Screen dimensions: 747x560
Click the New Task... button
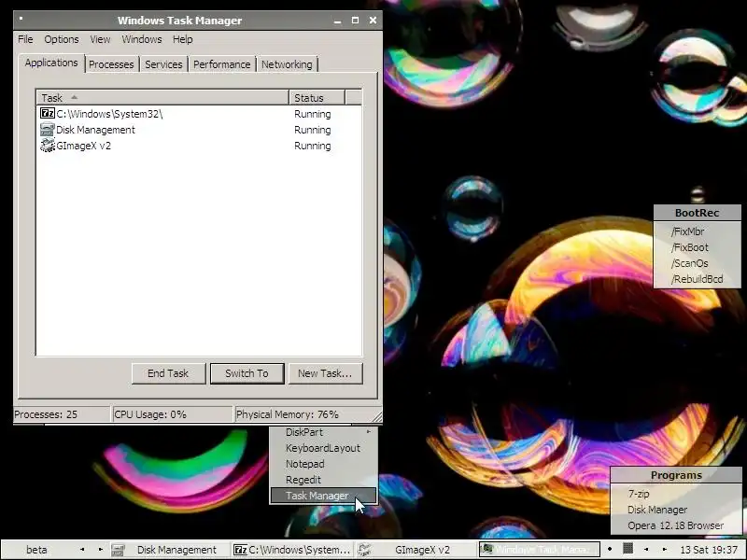tap(325, 373)
